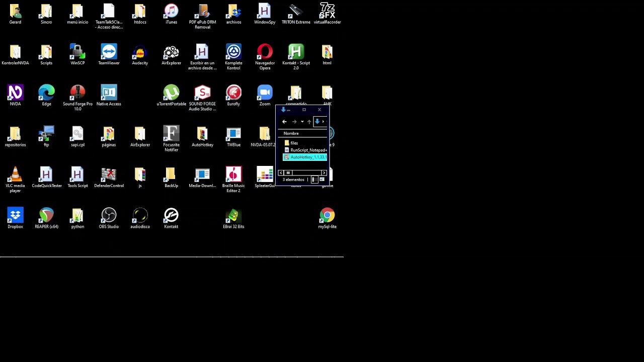Open the recent locations dropdown in Explorer
The width and height of the screenshot is (644, 362).
click(302, 122)
